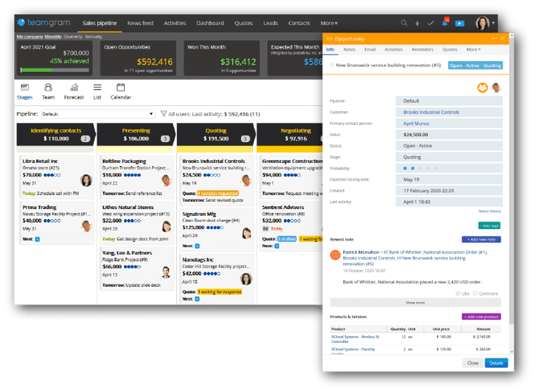535x392 pixels.
Task: Click owner avatar on Libra Retail Inc card
Action: tap(86, 180)
